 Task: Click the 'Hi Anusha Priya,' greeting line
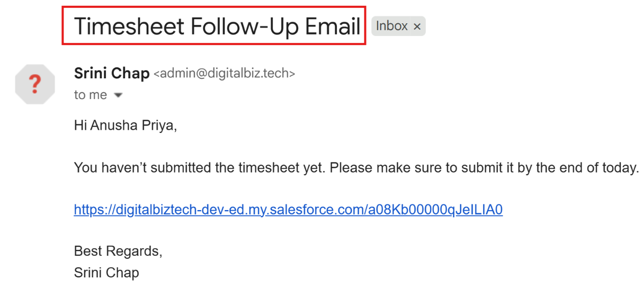click(125, 127)
